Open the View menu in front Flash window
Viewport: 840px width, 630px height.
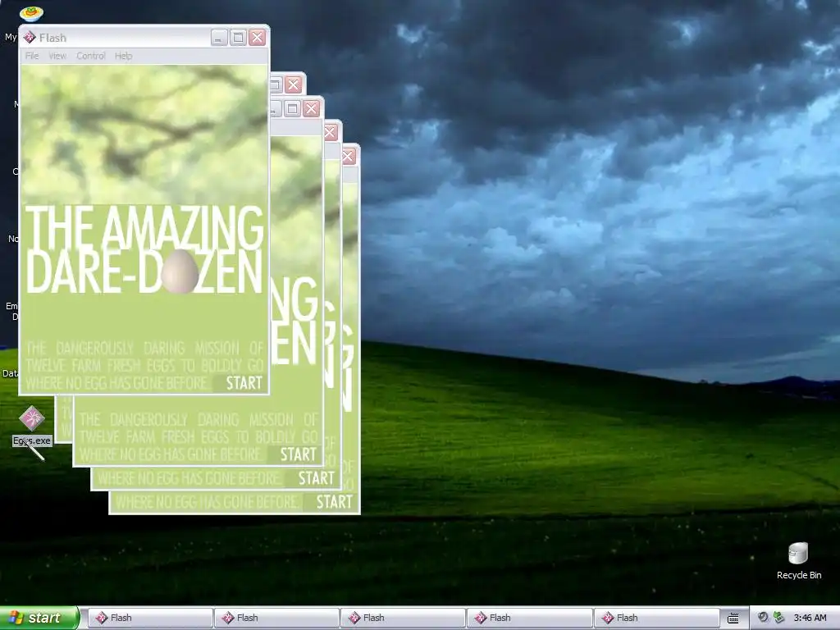point(57,56)
